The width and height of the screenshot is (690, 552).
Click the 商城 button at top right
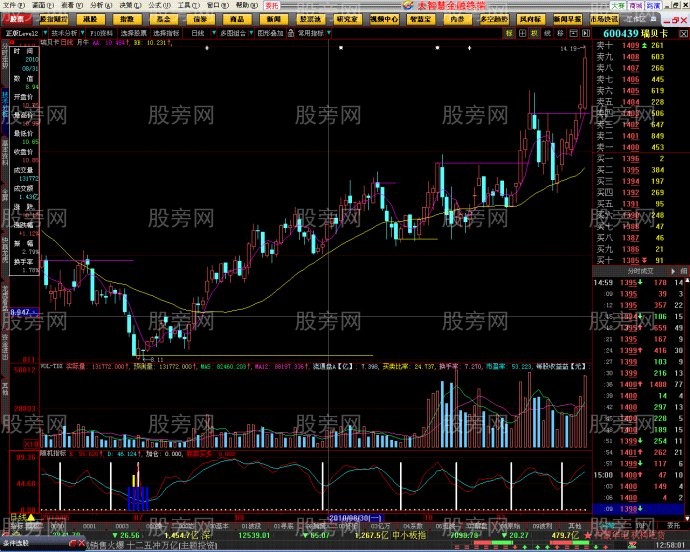(635, 5)
